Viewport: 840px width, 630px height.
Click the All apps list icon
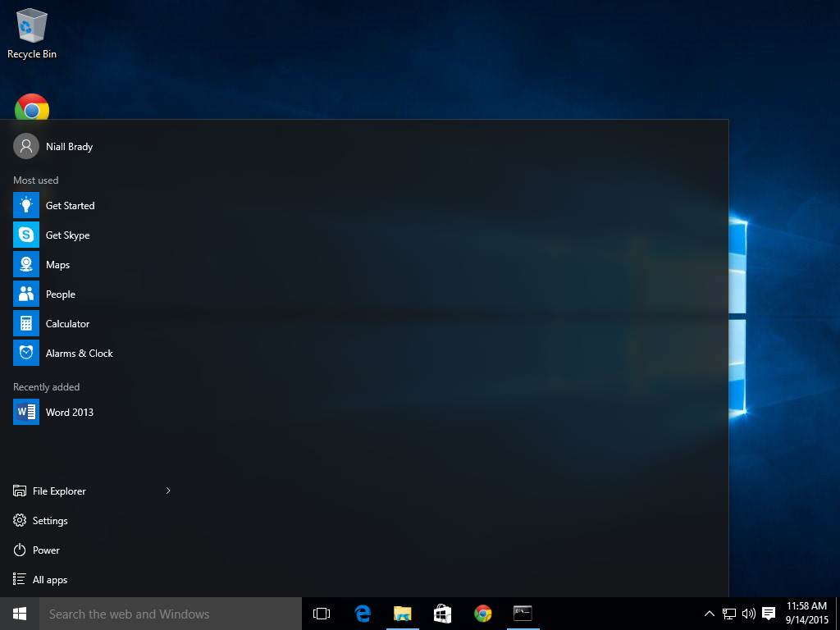point(20,579)
